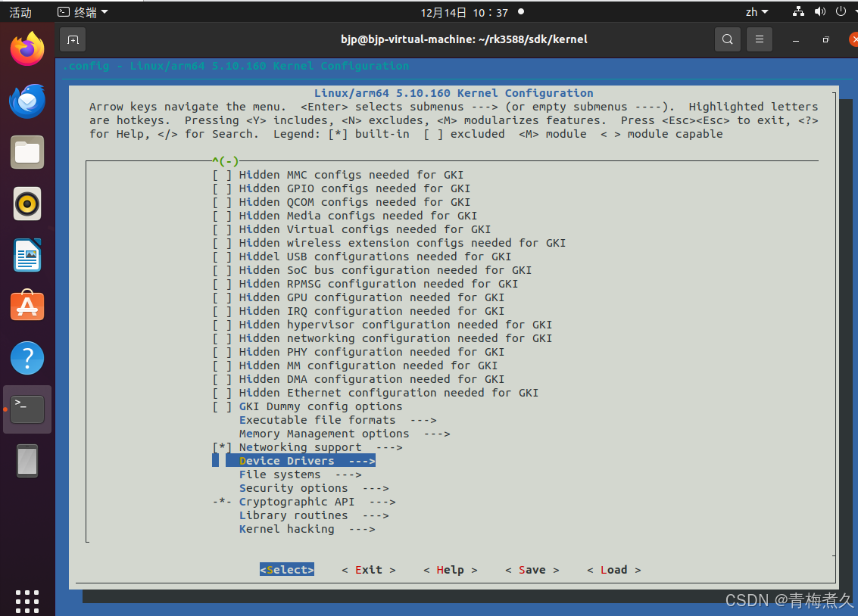The width and height of the screenshot is (858, 616).
Task: Expand Library routines submenu
Action: [314, 516]
